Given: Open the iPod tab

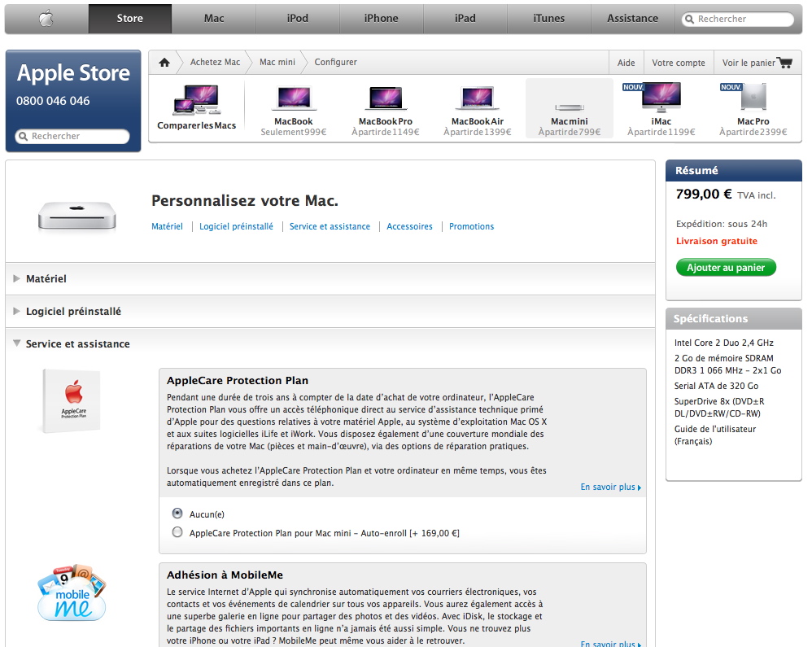Looking at the screenshot, I should [298, 19].
